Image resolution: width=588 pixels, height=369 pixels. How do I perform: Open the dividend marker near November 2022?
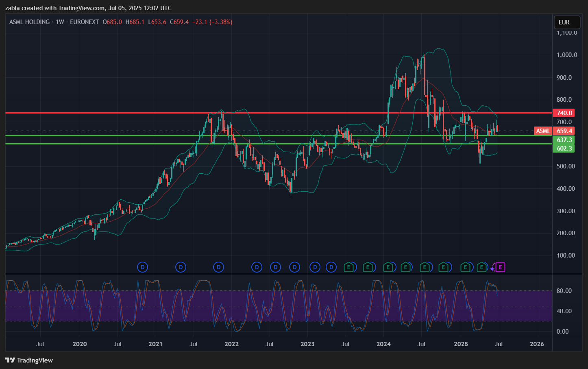294,267
